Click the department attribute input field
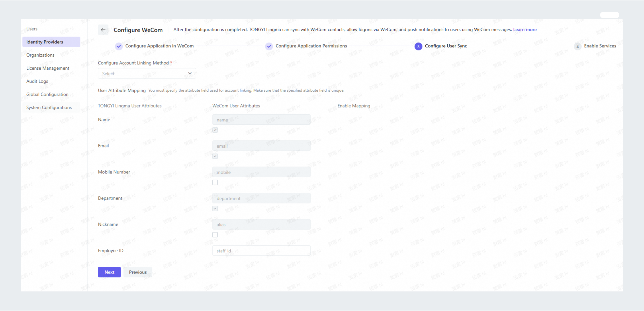Screen dimensions: 644x311 [261, 198]
